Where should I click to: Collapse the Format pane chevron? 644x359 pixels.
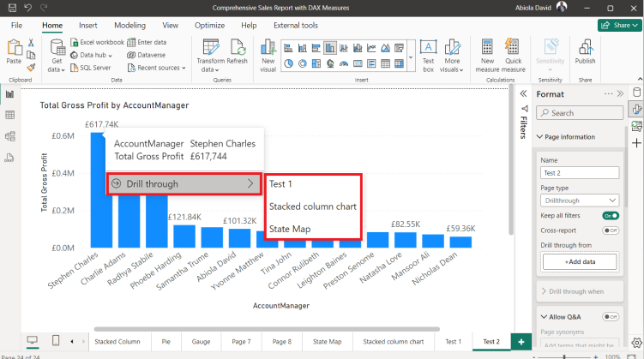pos(620,94)
